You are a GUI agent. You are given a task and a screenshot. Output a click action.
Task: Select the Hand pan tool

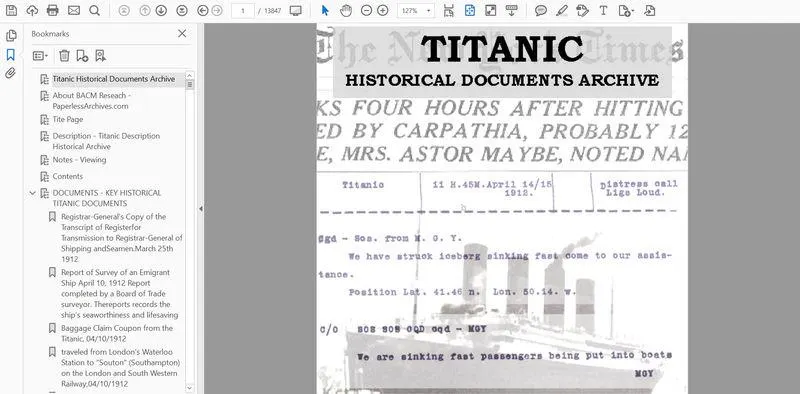[x=346, y=10]
